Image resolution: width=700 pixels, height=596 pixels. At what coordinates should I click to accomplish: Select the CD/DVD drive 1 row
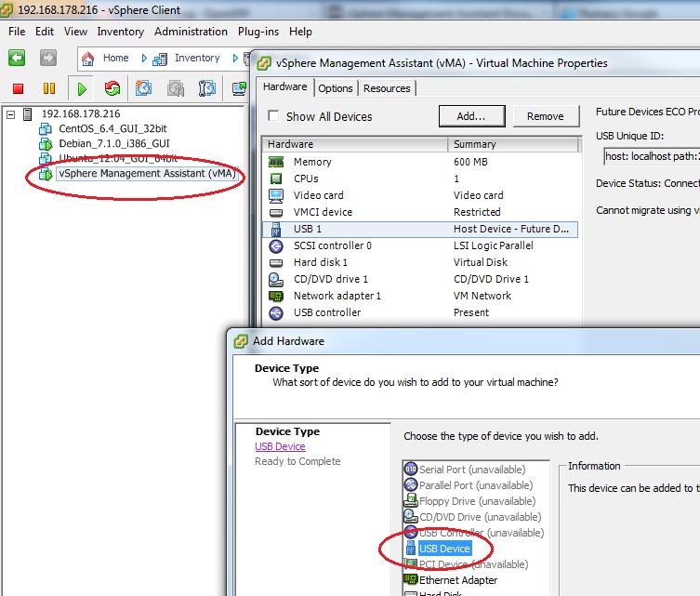pos(419,279)
